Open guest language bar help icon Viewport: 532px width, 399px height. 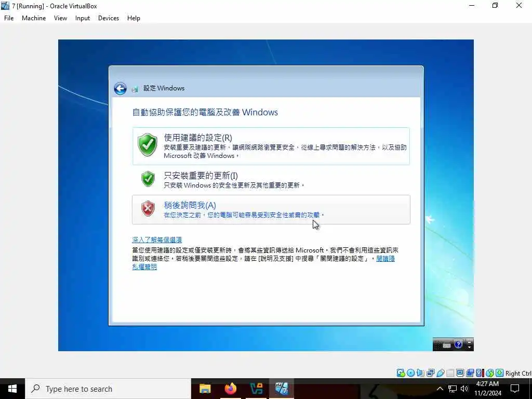point(458,345)
